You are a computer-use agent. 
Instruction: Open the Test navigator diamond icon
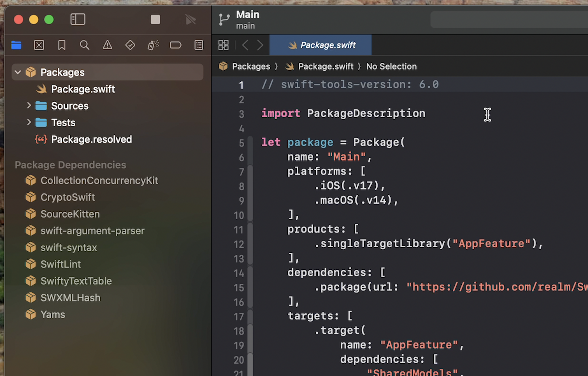tap(130, 45)
